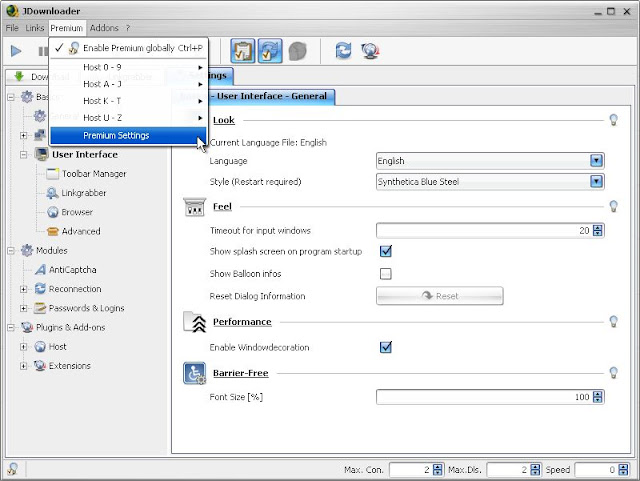Toggle clipboard observation toolbar icon

pos(243,51)
